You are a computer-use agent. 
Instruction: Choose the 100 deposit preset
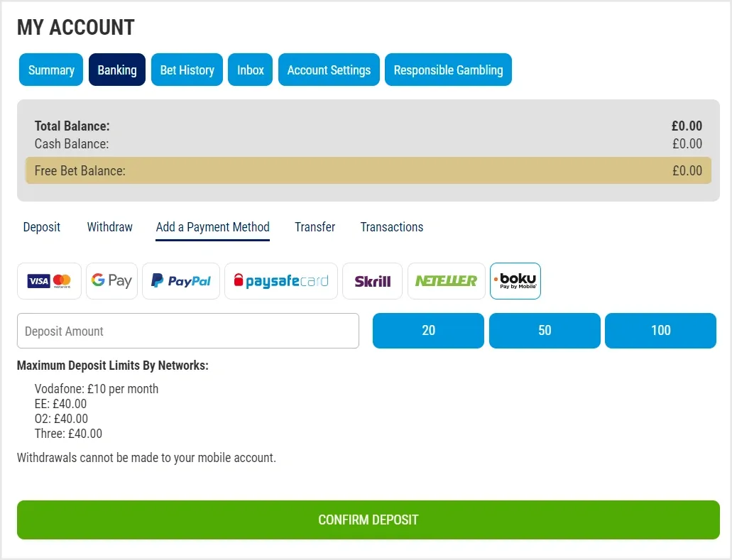660,330
